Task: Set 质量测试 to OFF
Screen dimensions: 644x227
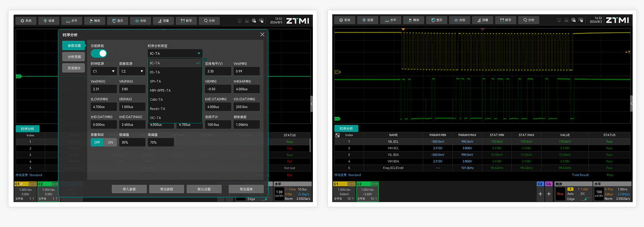Action: (97, 142)
